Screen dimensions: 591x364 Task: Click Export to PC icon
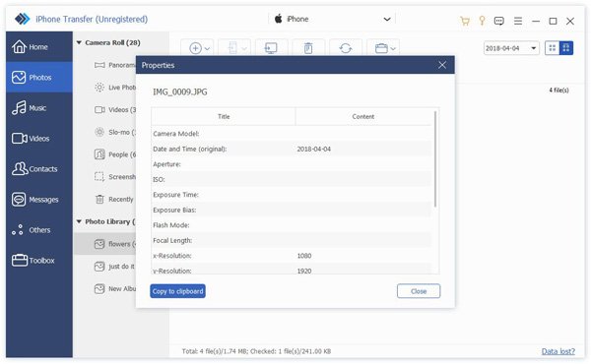pyautogui.click(x=271, y=48)
